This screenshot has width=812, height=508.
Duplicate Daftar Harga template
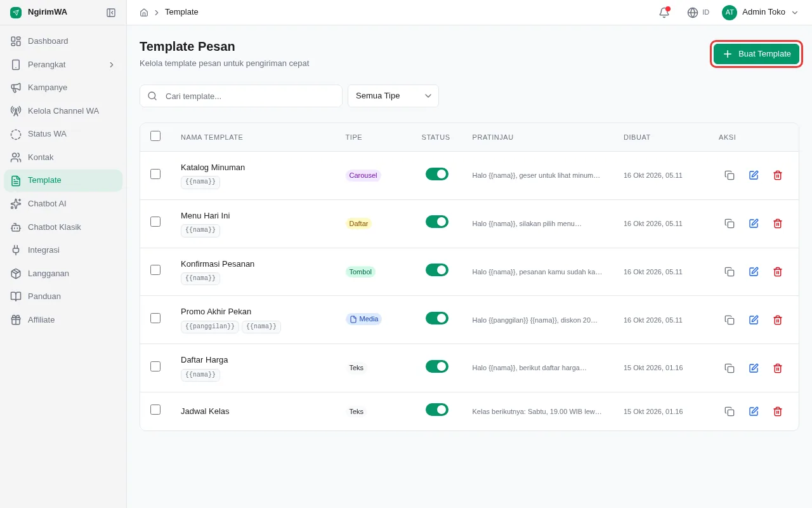tap(730, 368)
